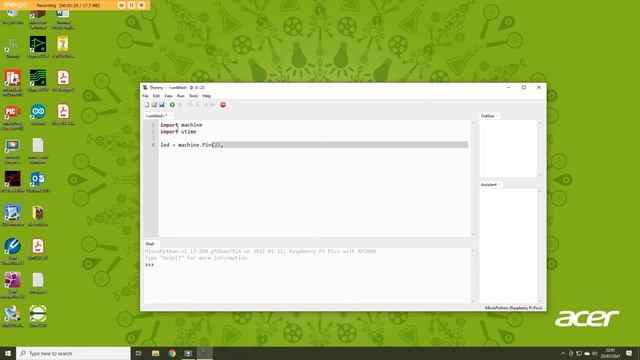
Task: Show hidden tray icons chevron
Action: (563, 353)
